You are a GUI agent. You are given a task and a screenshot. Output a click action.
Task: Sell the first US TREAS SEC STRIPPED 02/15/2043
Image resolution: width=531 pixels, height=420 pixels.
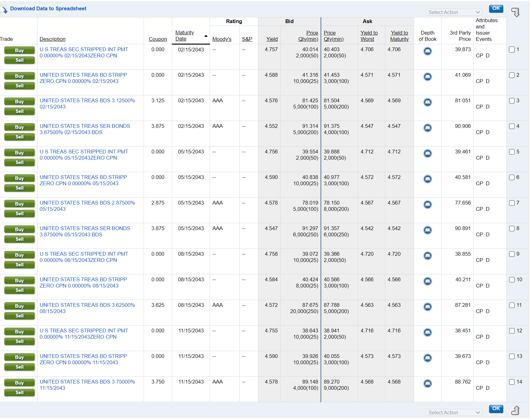19,60
